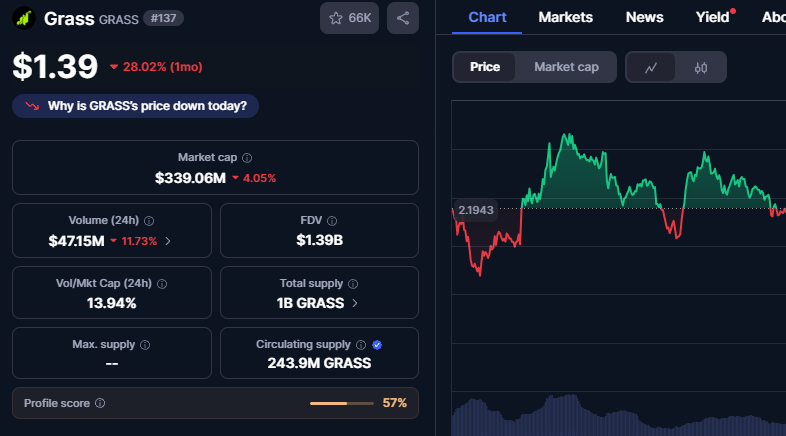Open the News tab
Viewport: 786px width, 436px height.
coord(644,17)
